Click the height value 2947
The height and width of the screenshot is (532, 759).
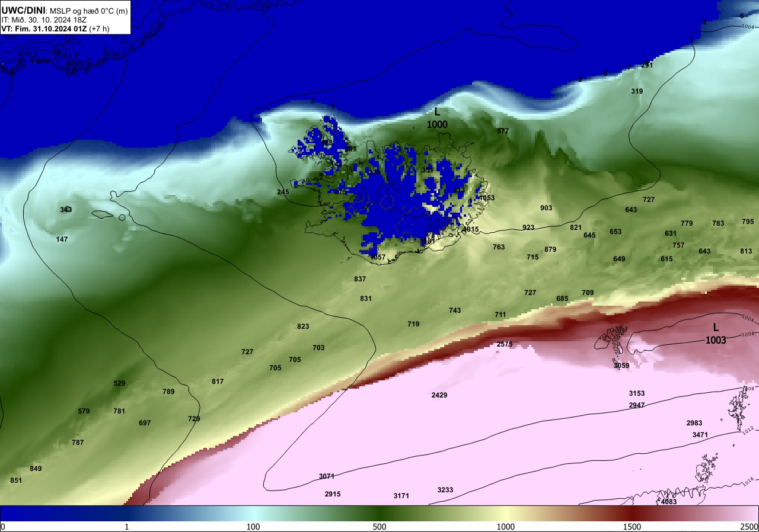click(637, 405)
